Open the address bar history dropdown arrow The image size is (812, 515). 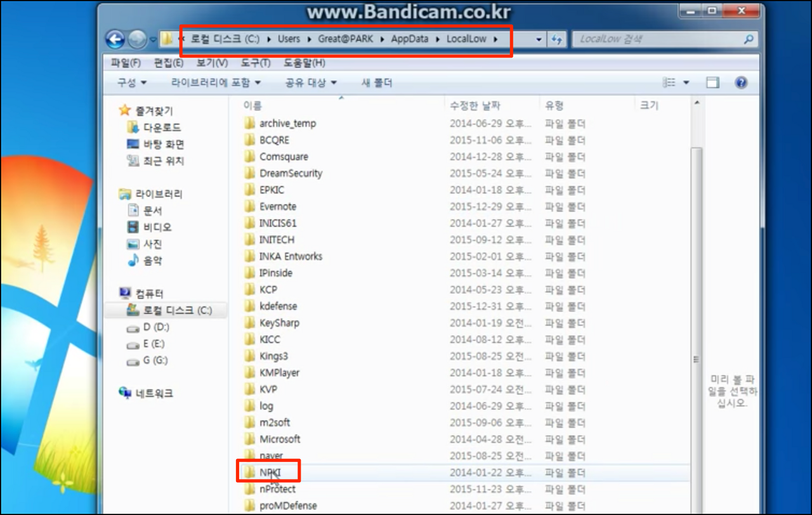pyautogui.click(x=539, y=39)
